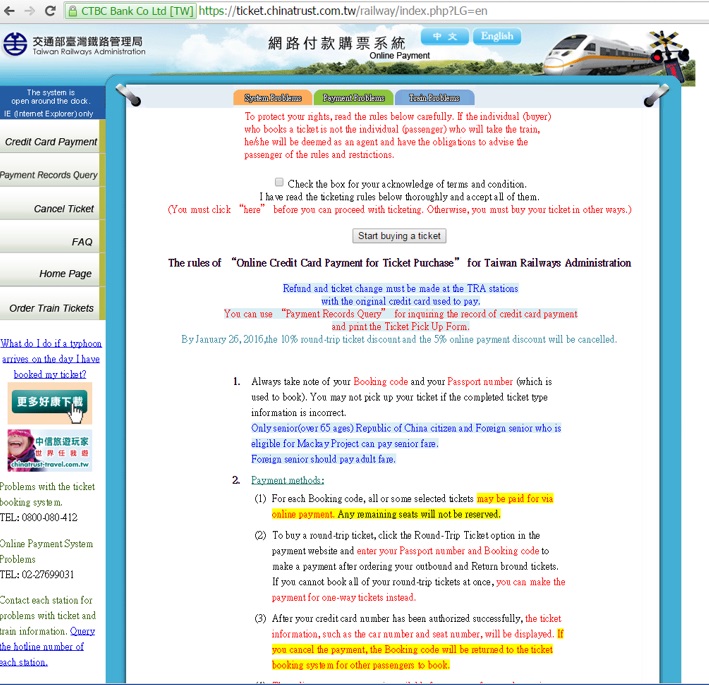This screenshot has height=685, width=709.
Task: Click the telephone number 0800-080-412
Action: click(49, 517)
